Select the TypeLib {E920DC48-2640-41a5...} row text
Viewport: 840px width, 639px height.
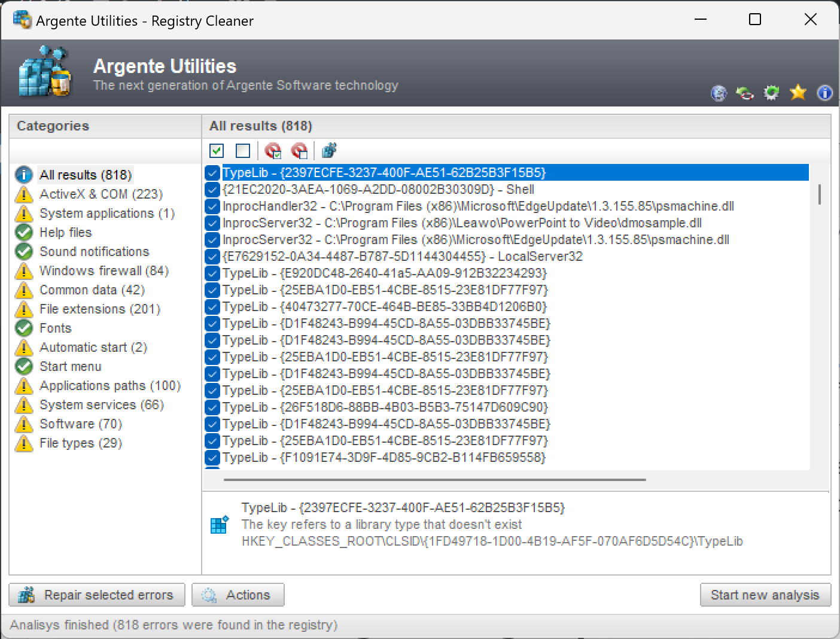point(385,273)
